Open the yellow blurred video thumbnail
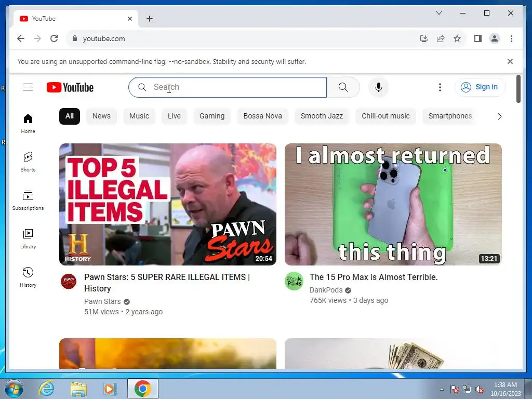Viewport: 532px width, 399px height. (x=168, y=353)
